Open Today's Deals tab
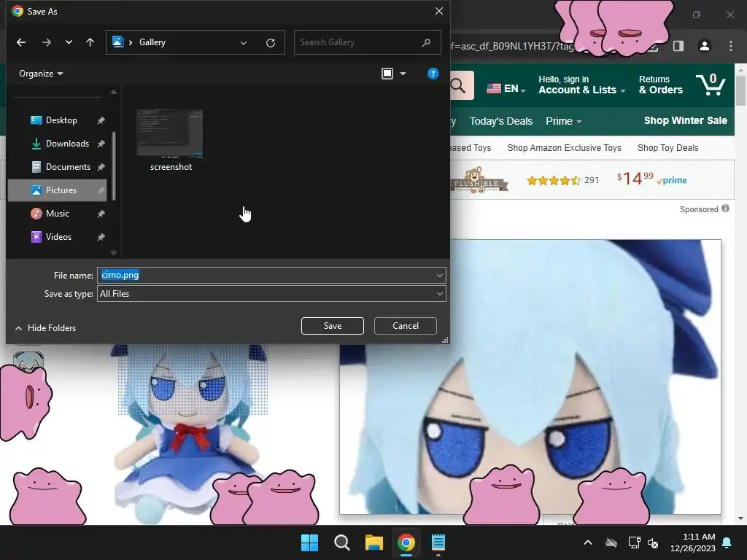 pos(500,121)
